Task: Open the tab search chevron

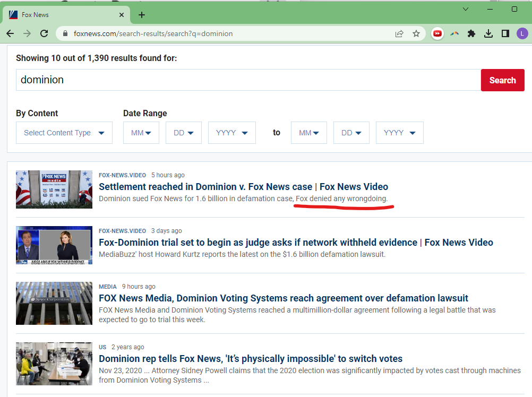Action: pos(466,9)
